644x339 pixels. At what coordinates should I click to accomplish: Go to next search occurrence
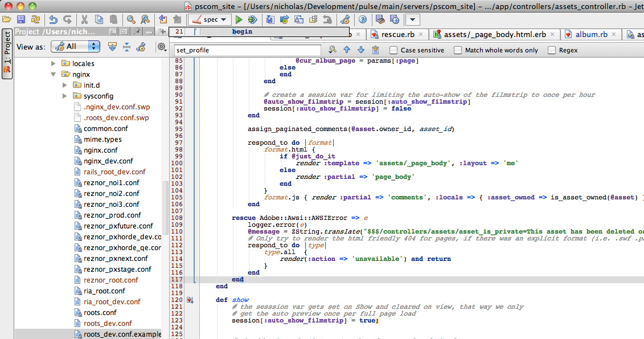361,50
